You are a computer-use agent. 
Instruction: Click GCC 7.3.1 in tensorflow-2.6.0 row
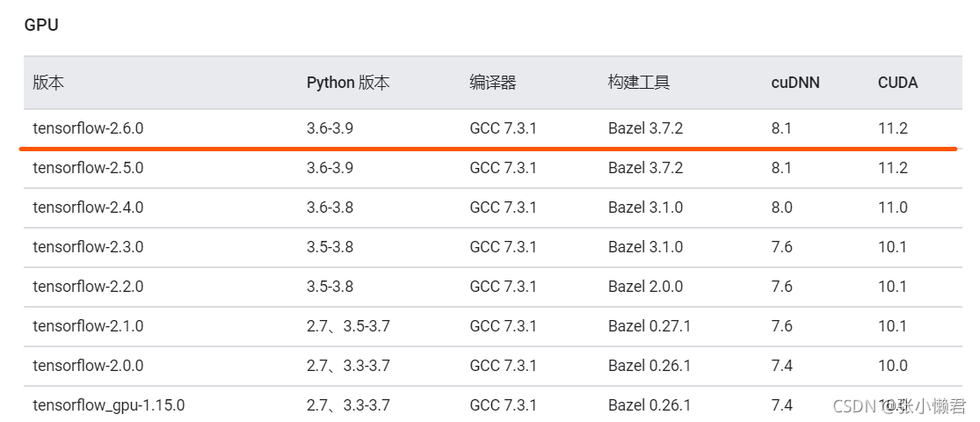pyautogui.click(x=503, y=128)
